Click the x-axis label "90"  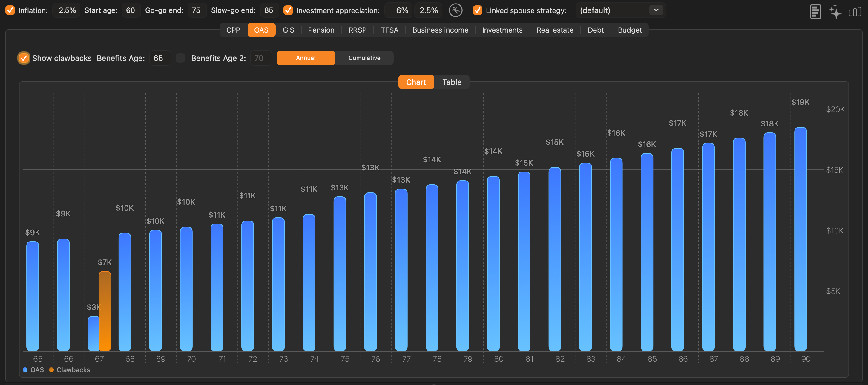point(806,359)
